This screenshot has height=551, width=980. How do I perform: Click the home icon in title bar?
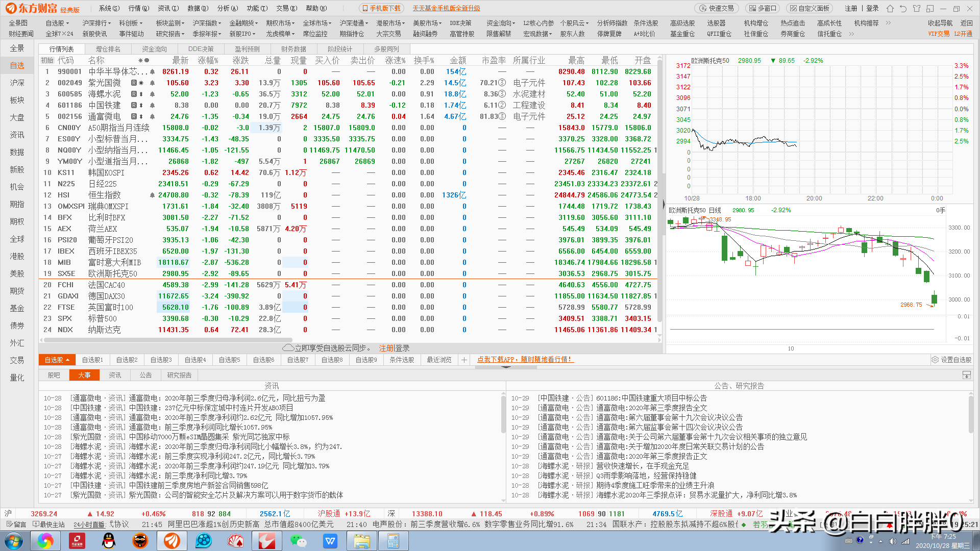[890, 8]
